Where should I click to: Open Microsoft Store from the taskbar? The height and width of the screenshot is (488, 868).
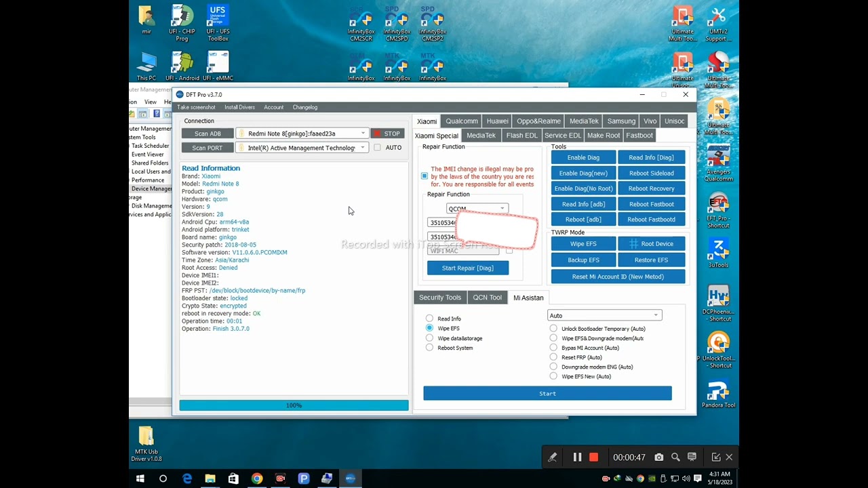[x=233, y=479]
